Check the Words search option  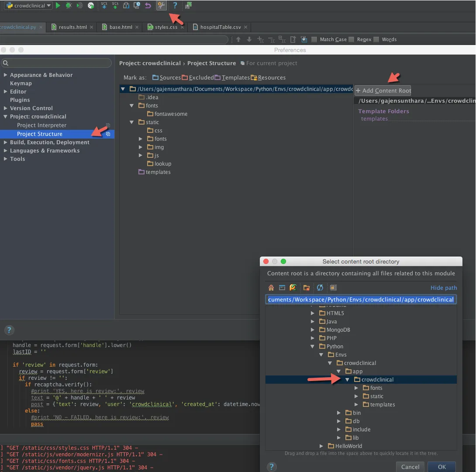tap(376, 39)
